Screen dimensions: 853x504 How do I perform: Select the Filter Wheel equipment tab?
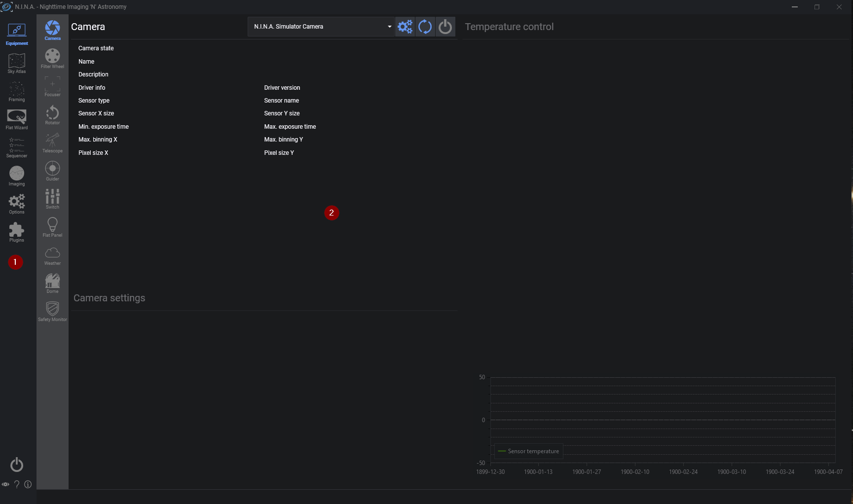click(52, 58)
